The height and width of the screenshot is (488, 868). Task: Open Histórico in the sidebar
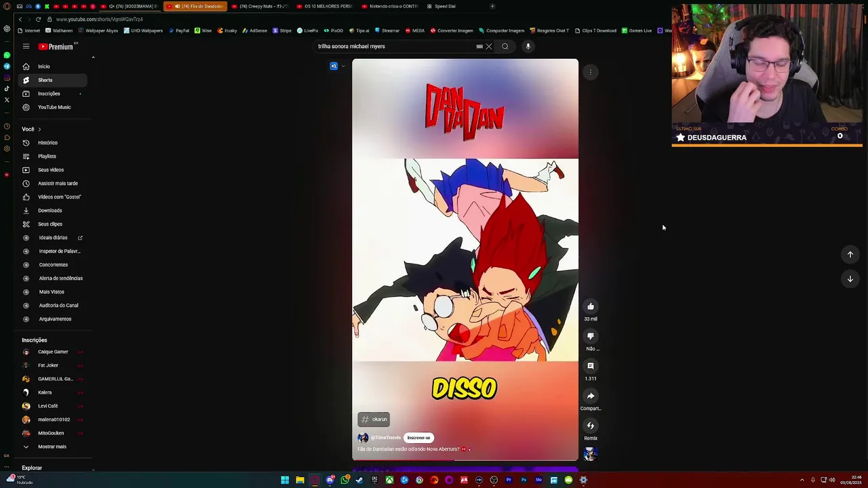coord(53,143)
